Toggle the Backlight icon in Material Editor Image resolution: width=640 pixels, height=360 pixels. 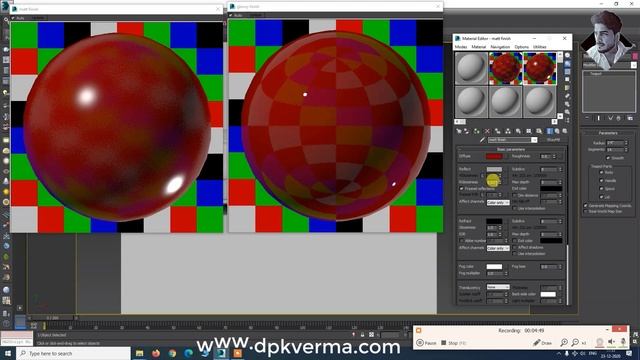(x=567, y=64)
